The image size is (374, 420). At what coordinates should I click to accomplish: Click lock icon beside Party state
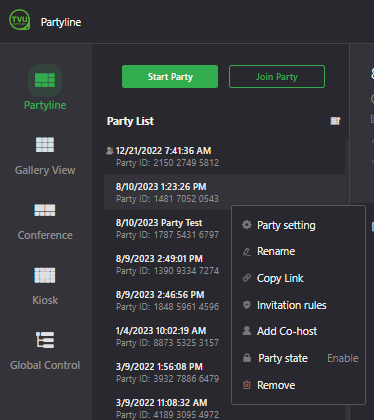coord(247,358)
